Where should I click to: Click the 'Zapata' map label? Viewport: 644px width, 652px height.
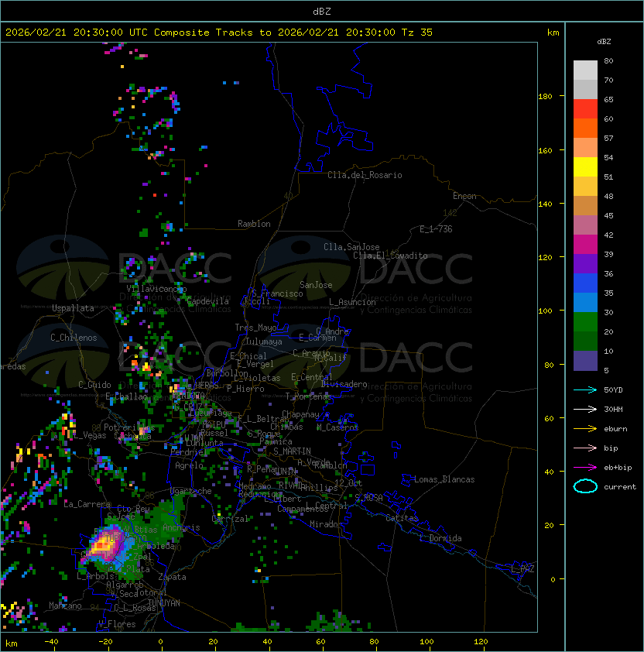click(x=172, y=577)
